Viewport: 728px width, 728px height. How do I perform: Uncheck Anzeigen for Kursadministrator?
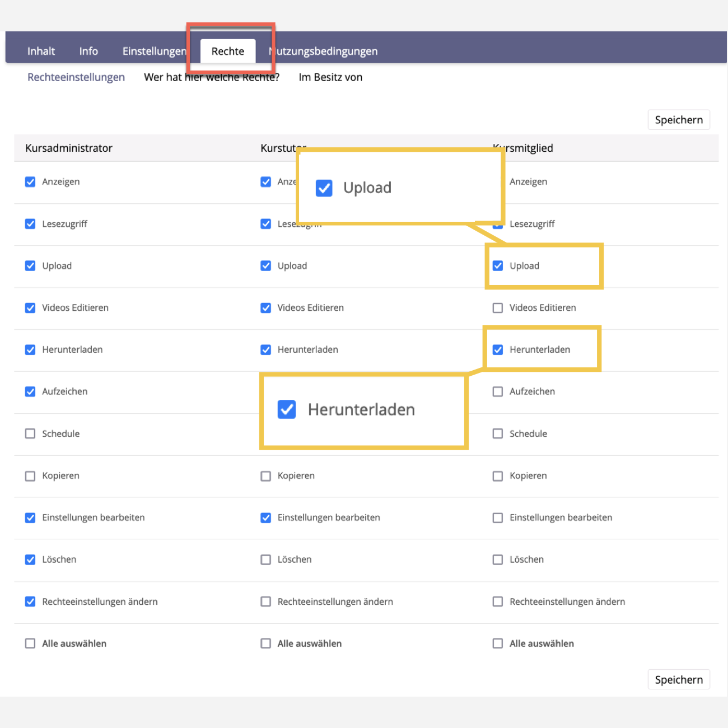tap(30, 182)
